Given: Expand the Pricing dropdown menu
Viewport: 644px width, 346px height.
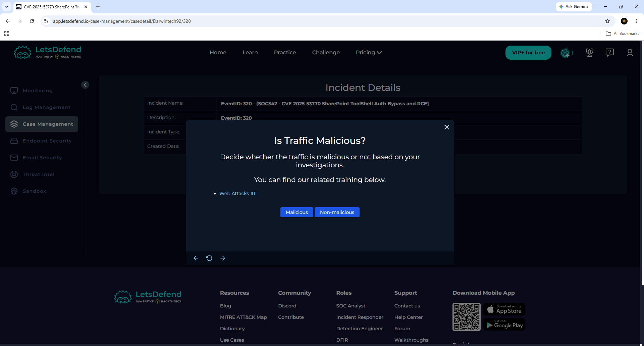Looking at the screenshot, I should coord(369,53).
